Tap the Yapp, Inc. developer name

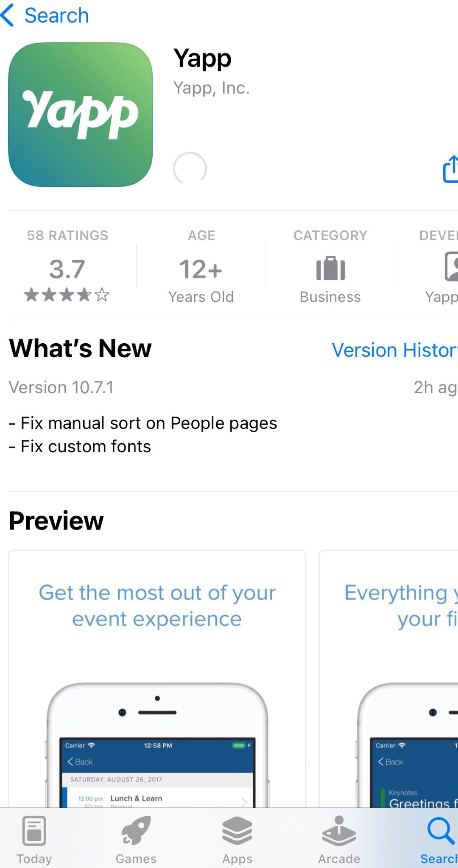click(212, 88)
